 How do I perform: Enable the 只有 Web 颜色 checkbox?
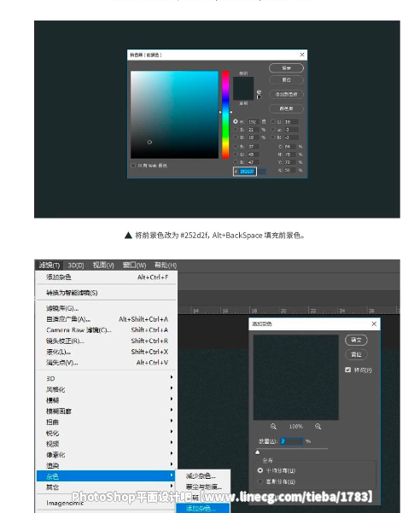pos(133,166)
